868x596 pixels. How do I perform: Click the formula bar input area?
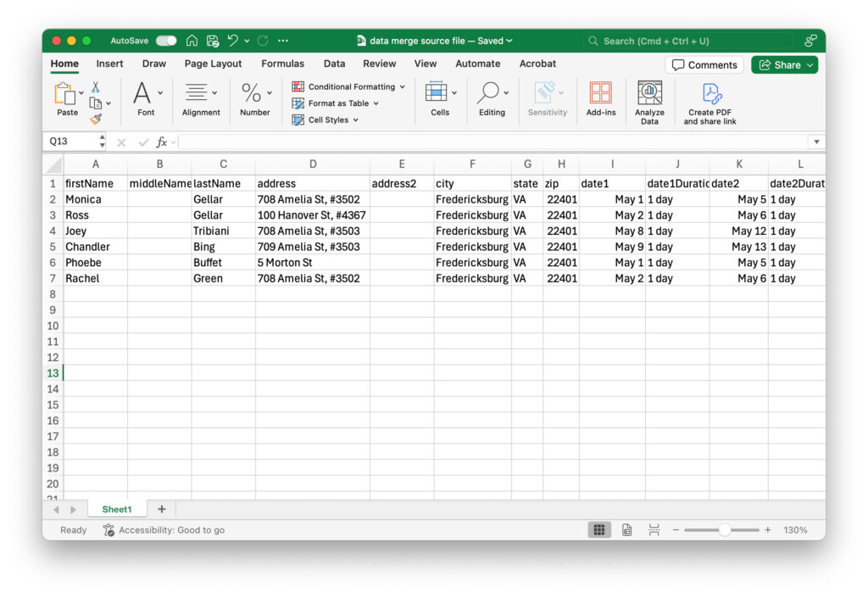(x=494, y=142)
